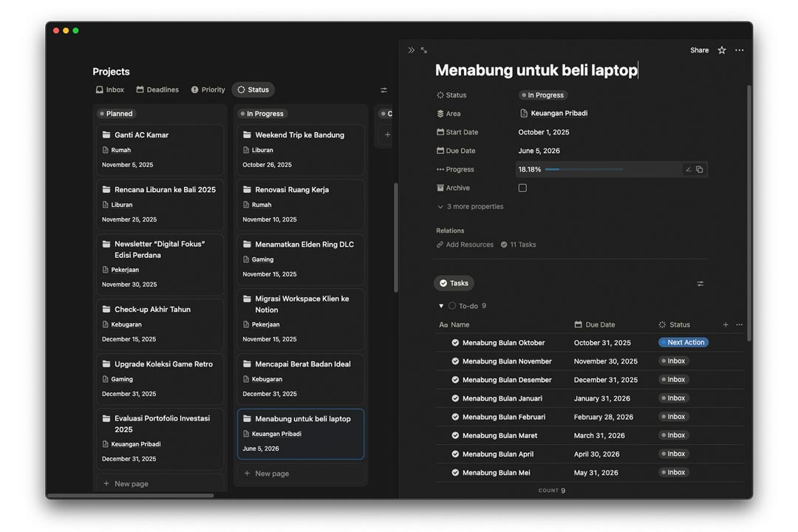
Task: Collapse the To-do task group
Action: click(441, 306)
